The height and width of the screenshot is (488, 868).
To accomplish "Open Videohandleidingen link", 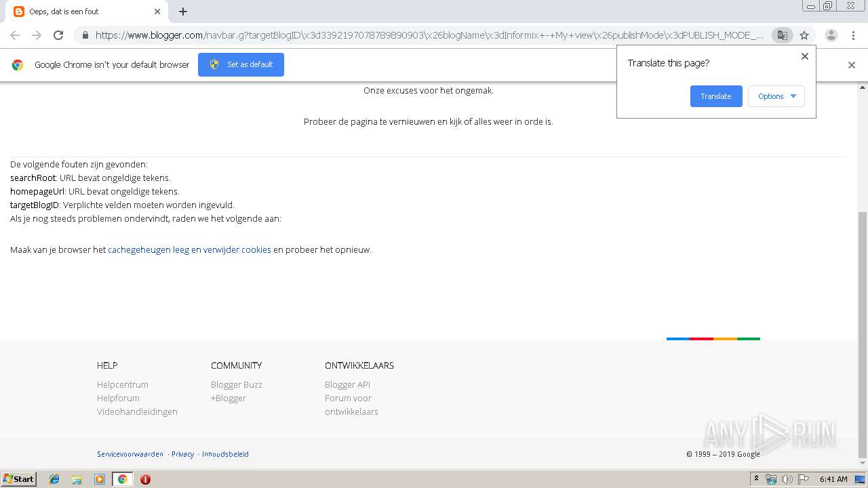I will (x=137, y=411).
